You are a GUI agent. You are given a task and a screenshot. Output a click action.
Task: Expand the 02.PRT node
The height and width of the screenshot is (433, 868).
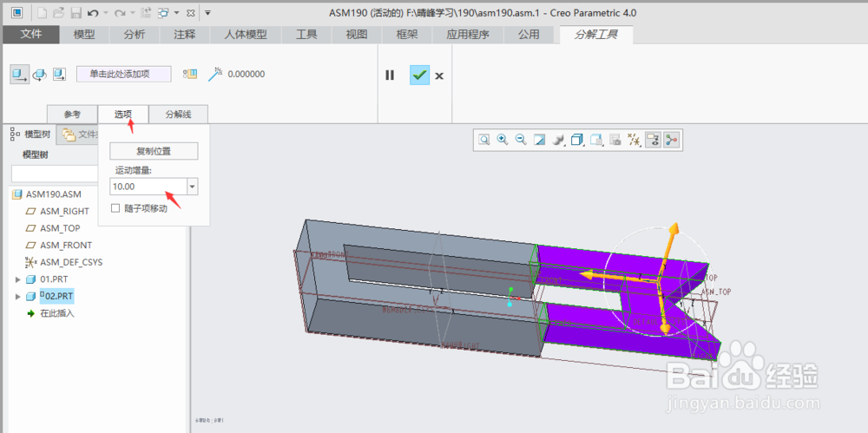coord(18,297)
